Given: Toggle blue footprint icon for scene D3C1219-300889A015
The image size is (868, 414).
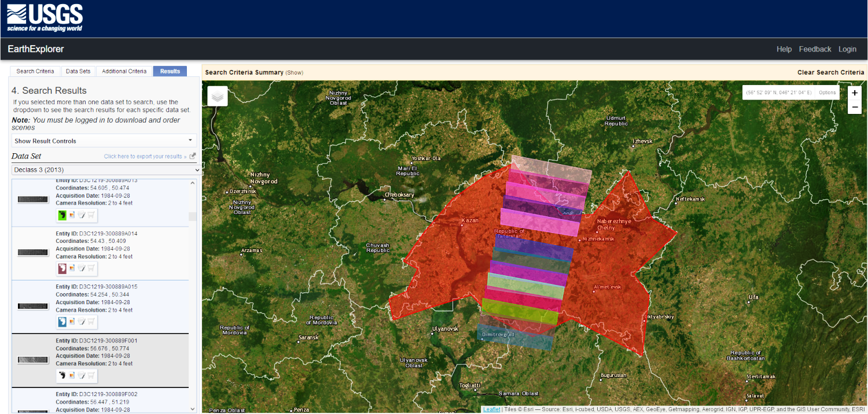Looking at the screenshot, I should [x=62, y=322].
